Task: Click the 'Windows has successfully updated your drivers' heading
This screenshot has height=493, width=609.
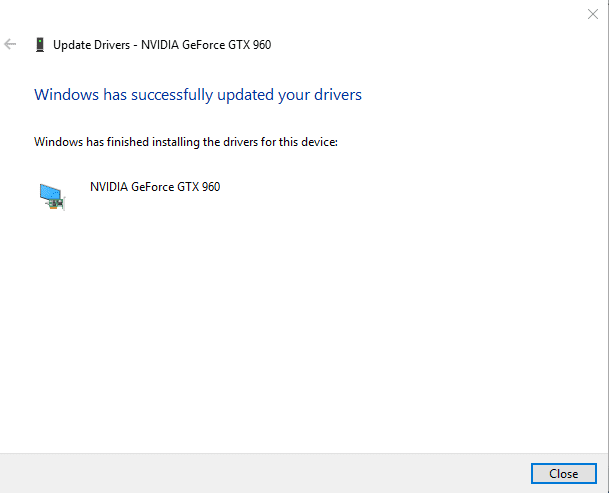Action: (x=198, y=95)
